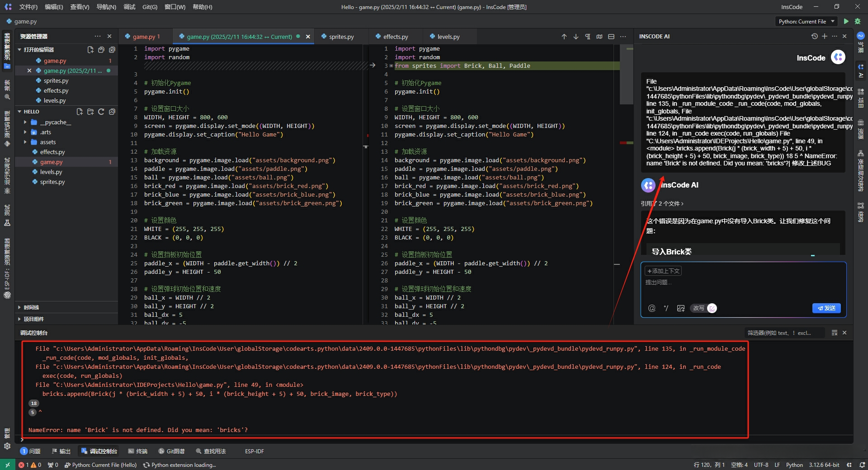Click the 发送 send button
The width and height of the screenshot is (868, 470).
pyautogui.click(x=826, y=308)
